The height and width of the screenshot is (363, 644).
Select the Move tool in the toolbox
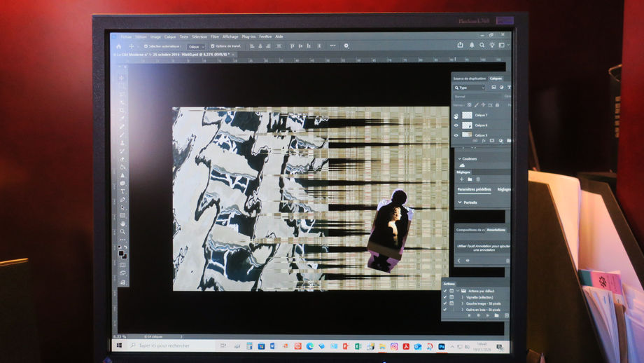point(122,78)
